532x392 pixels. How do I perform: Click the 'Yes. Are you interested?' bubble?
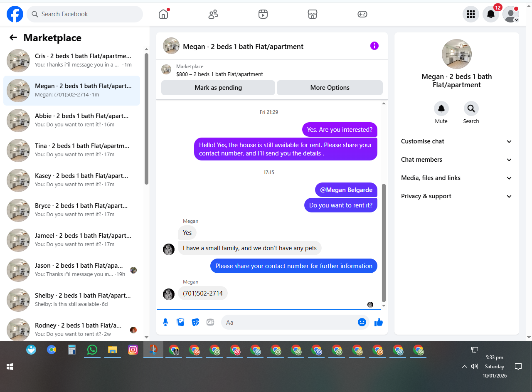tap(340, 130)
